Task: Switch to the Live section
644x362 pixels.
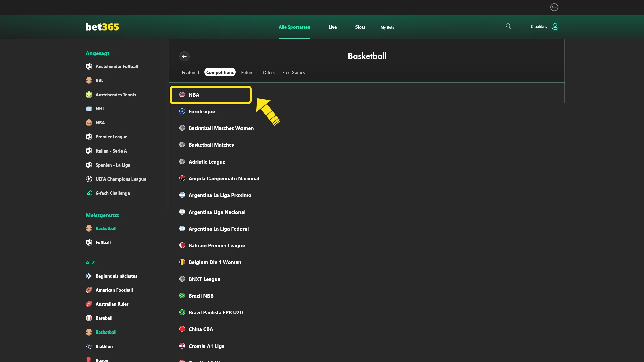Action: 332,27
